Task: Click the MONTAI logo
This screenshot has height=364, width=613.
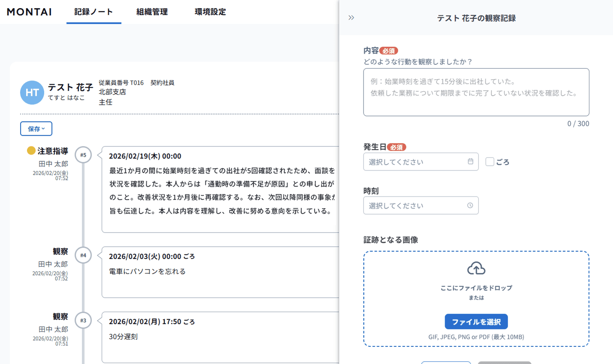Action: click(29, 12)
